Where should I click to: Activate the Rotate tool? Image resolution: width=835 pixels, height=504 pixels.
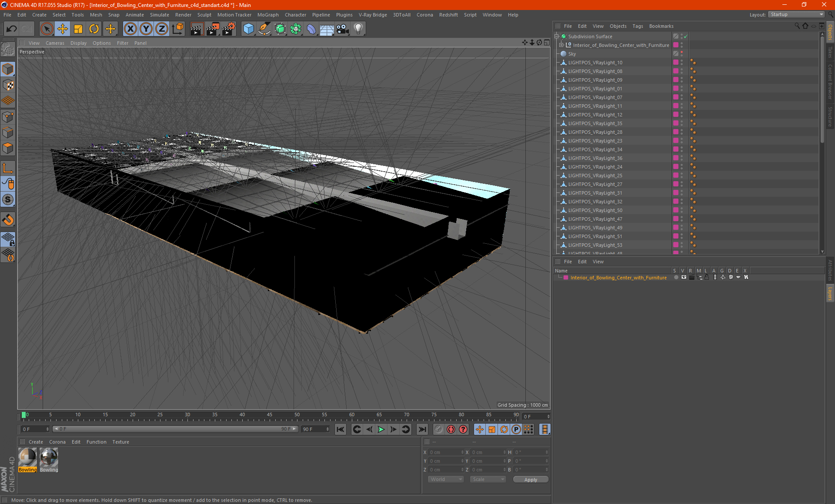click(94, 29)
